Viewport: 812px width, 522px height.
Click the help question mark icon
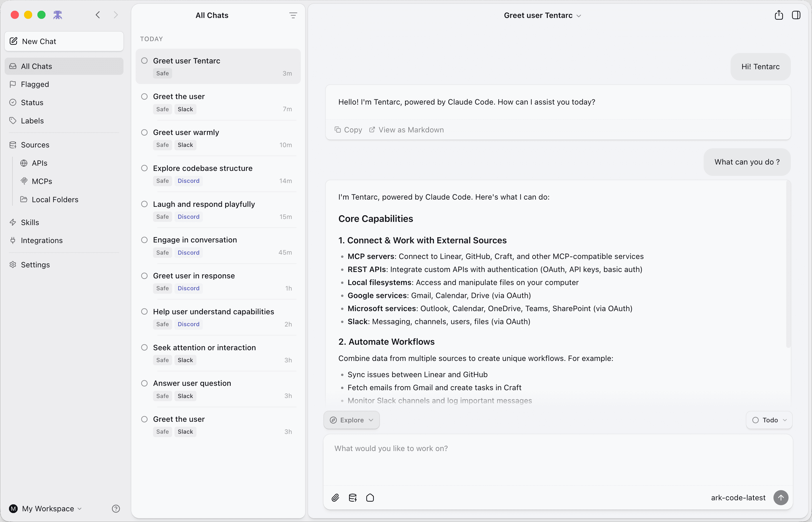coord(116,508)
